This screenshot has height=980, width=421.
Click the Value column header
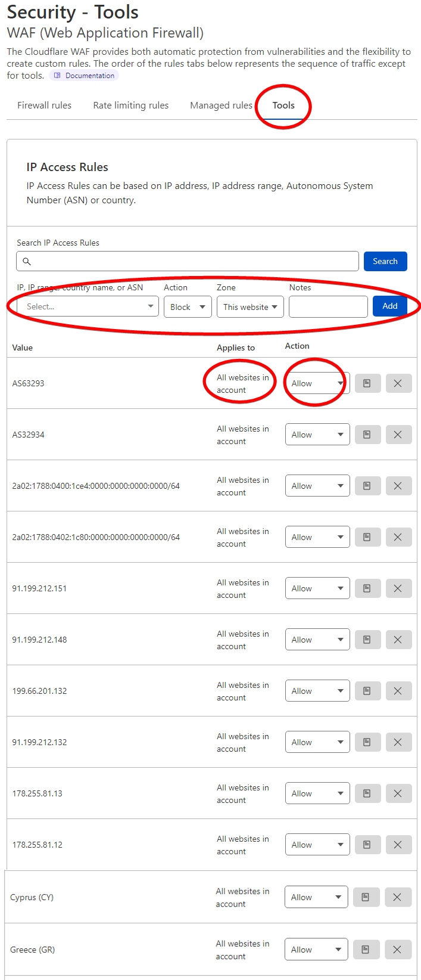tap(23, 348)
